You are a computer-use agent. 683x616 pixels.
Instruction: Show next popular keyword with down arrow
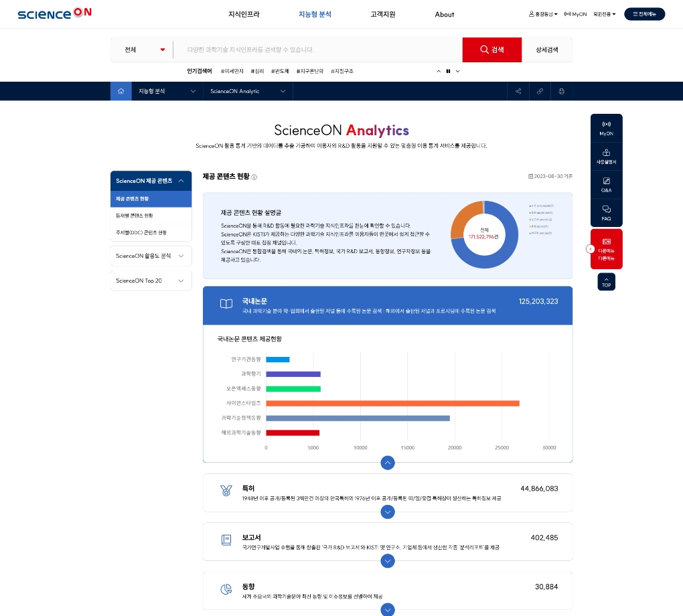457,71
